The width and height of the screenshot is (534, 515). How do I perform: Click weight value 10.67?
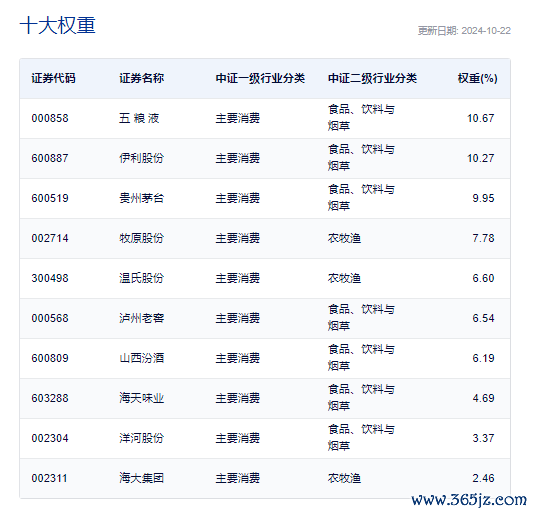(x=481, y=119)
